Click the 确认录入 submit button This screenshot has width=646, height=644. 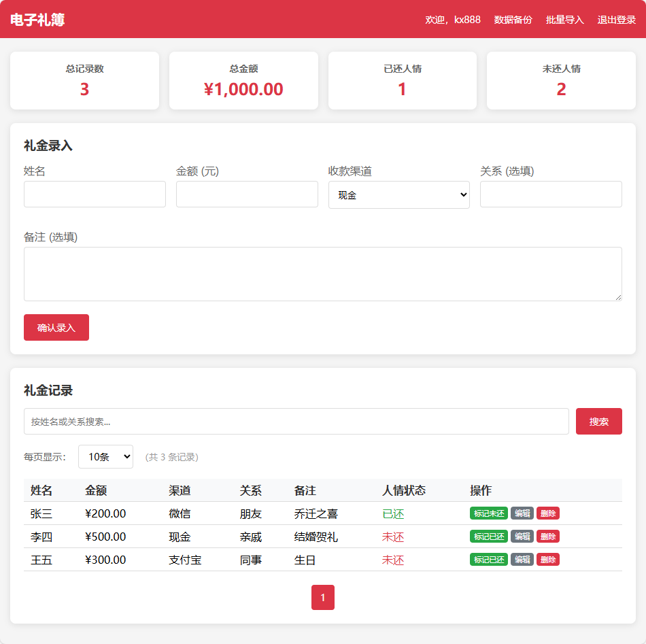pos(56,327)
